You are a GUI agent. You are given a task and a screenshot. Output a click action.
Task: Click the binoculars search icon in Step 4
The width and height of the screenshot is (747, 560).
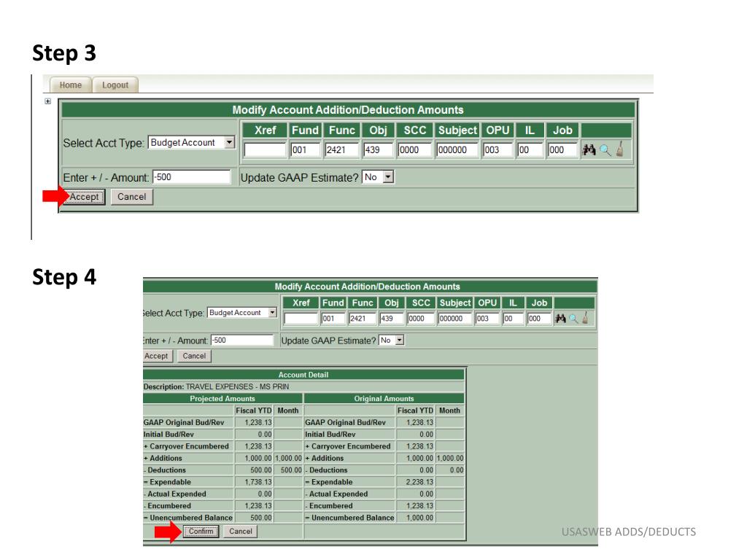click(x=560, y=318)
